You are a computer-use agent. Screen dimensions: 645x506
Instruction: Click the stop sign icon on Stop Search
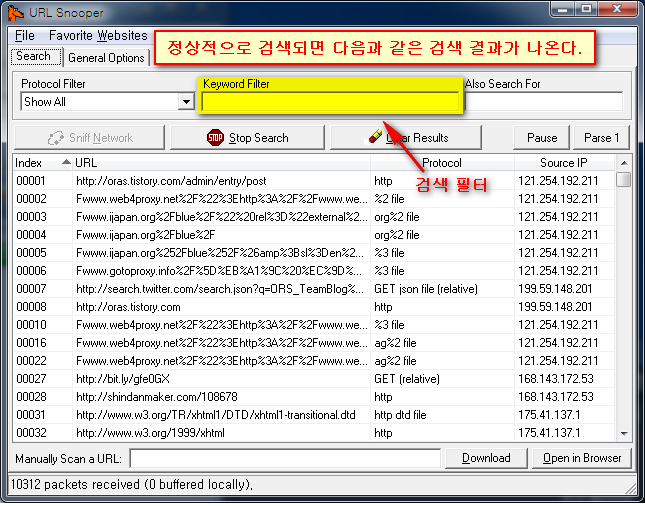(215, 137)
